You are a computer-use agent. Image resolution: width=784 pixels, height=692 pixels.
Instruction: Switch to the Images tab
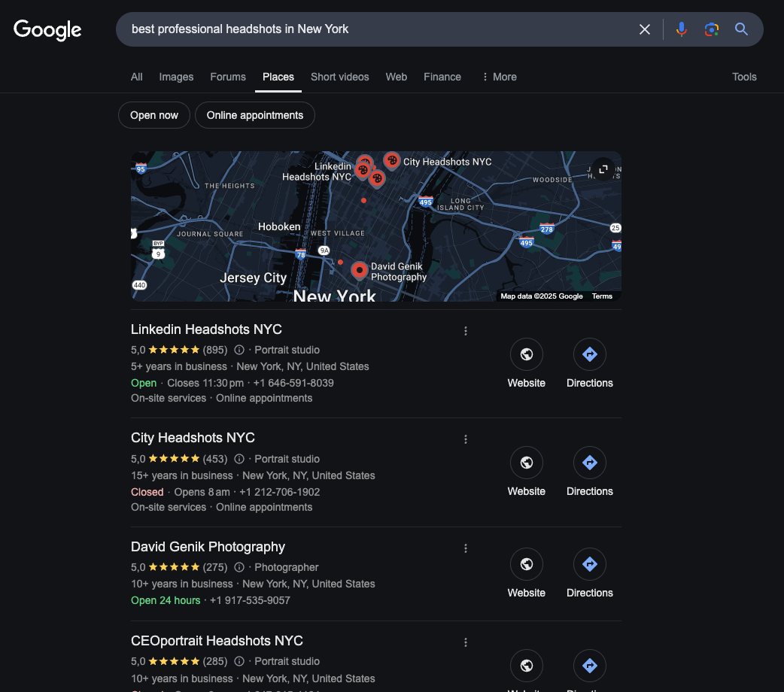pos(176,77)
